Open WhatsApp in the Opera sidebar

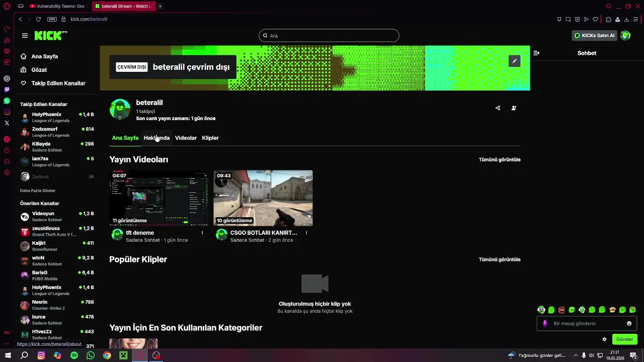tap(7, 101)
